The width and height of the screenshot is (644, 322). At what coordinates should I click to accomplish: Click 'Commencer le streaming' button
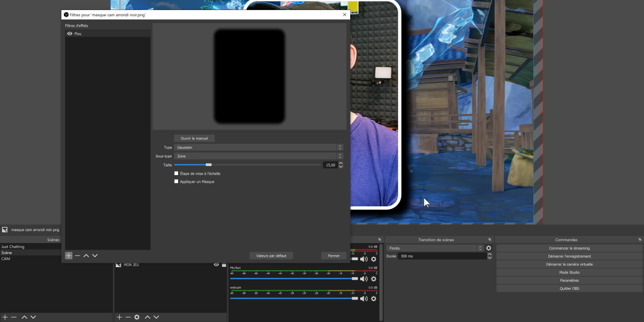click(569, 248)
